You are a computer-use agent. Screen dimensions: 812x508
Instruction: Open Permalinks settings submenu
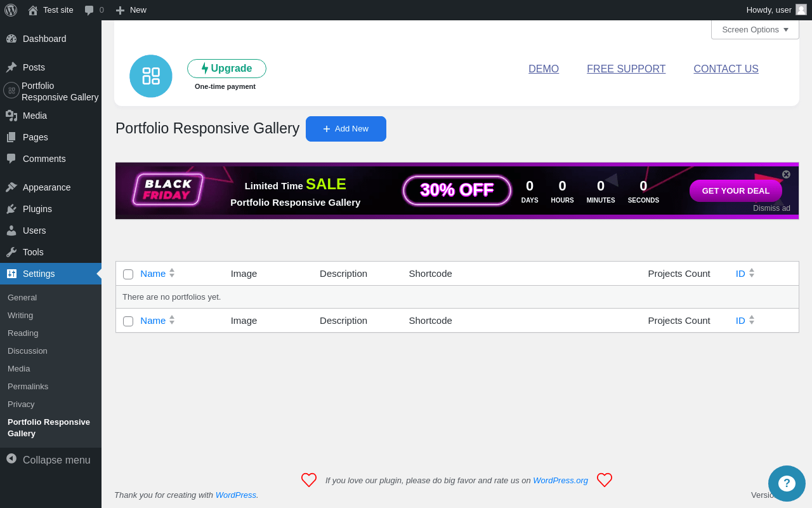(28, 386)
